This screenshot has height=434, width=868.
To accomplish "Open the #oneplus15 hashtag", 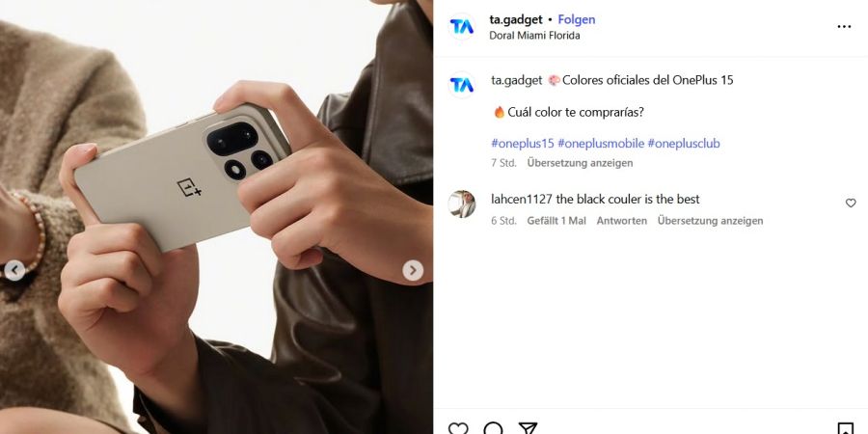I will coord(523,144).
